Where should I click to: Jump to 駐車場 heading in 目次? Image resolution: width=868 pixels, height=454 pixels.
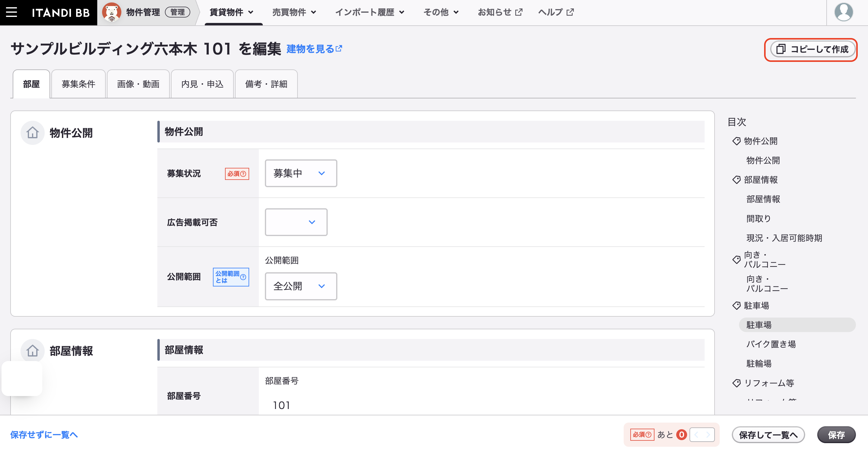(x=757, y=305)
